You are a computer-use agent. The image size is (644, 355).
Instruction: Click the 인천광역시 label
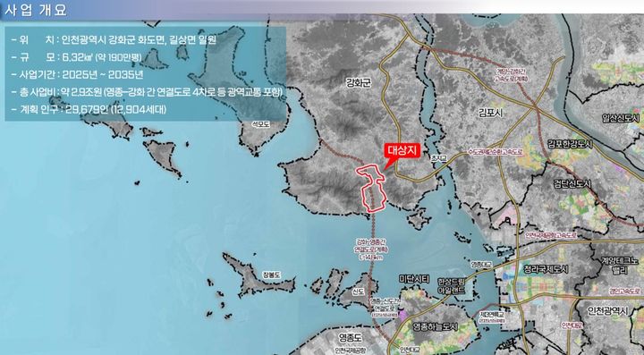pyautogui.click(x=608, y=310)
